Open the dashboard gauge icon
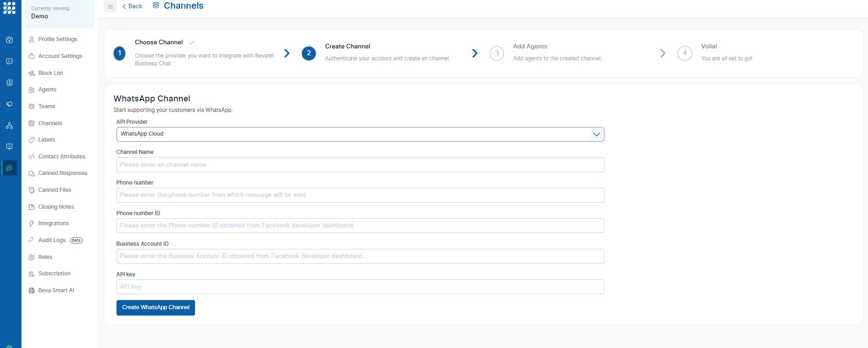The height and width of the screenshot is (348, 868). coord(9,40)
